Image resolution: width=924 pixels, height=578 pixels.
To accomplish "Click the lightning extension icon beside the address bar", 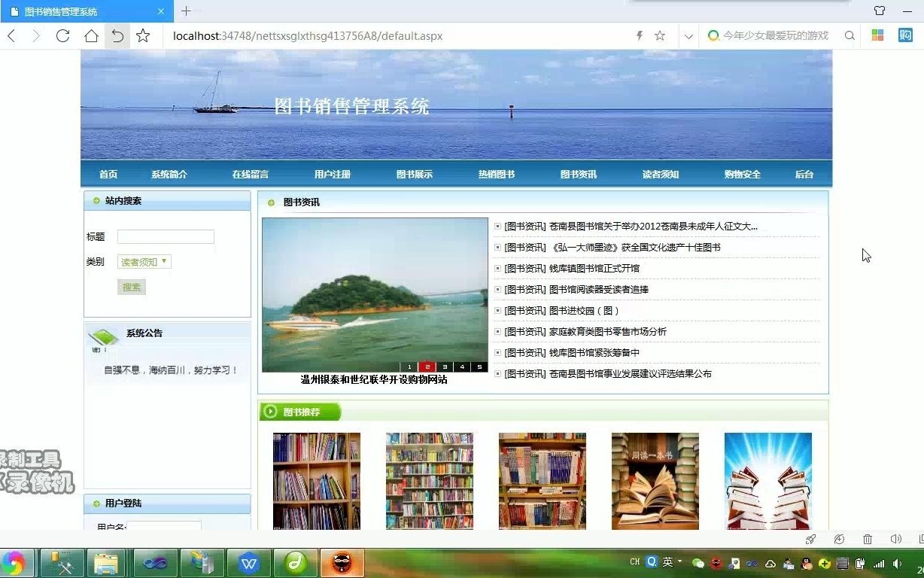I will tap(639, 35).
